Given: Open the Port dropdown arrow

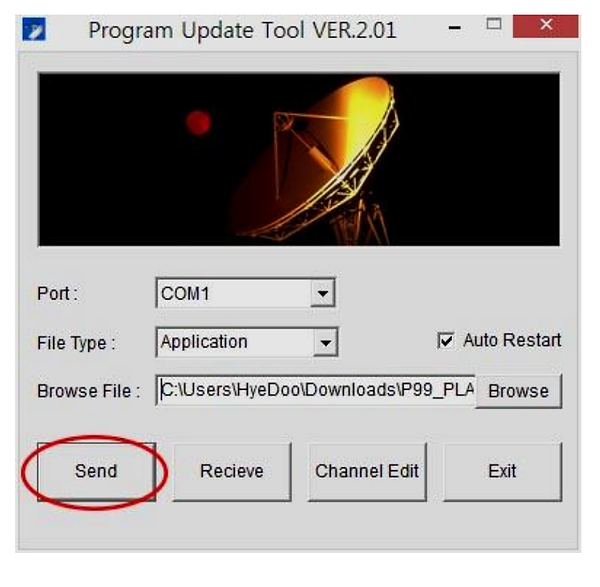Looking at the screenshot, I should [x=323, y=294].
